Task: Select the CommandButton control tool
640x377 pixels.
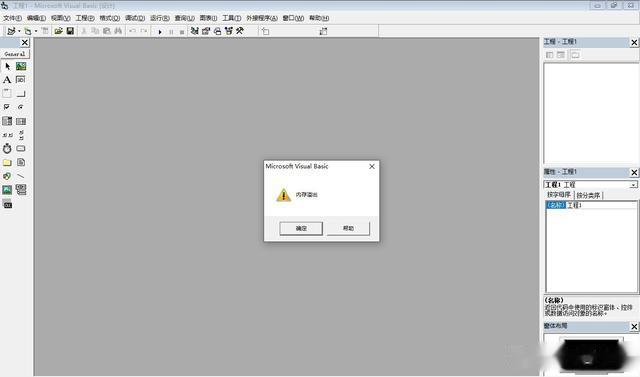Action: coord(21,93)
